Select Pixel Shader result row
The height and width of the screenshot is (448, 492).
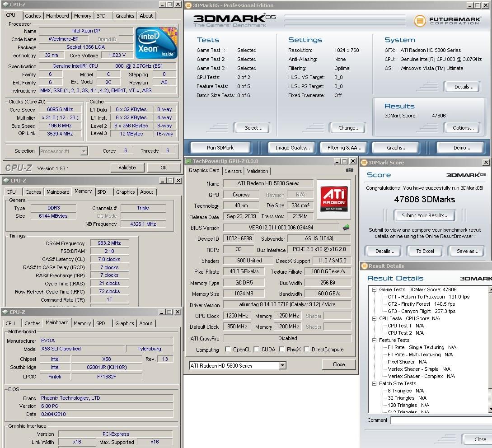(x=407, y=362)
